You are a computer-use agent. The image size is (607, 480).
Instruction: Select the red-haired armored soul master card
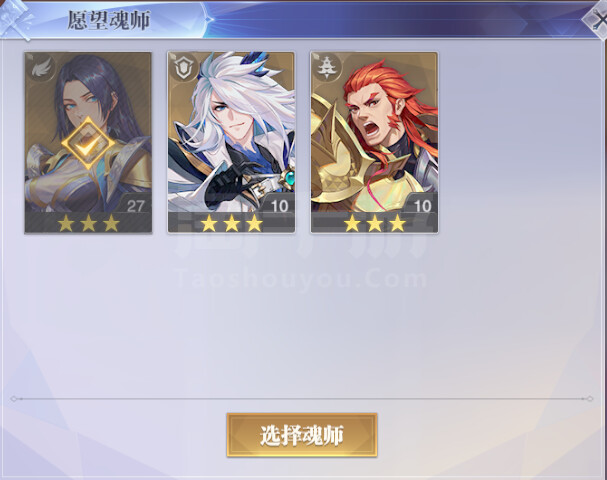coord(374,142)
